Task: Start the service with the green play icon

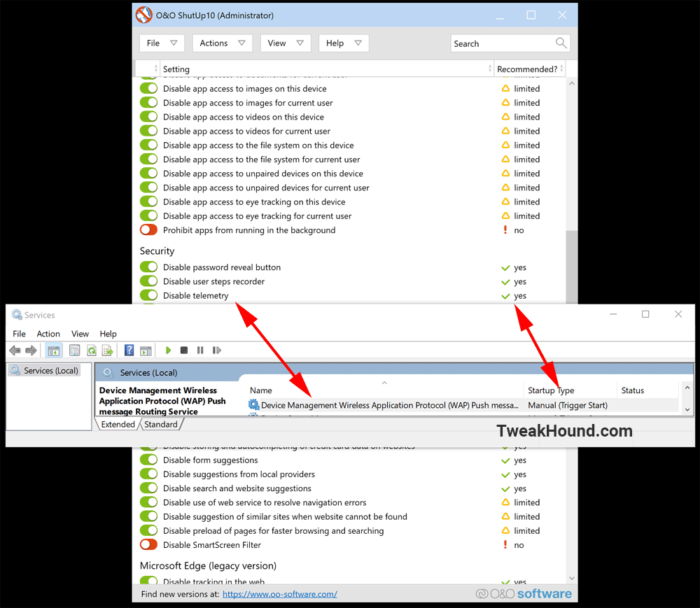Action: 168,351
